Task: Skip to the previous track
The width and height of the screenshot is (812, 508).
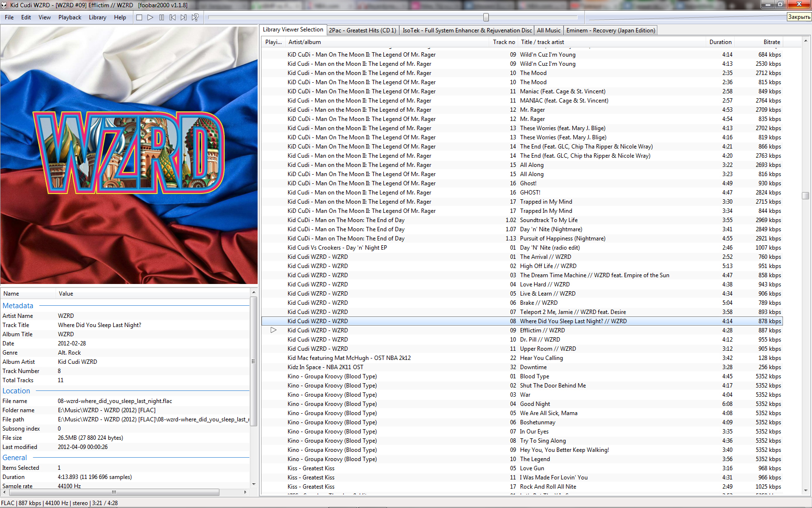Action: (173, 17)
